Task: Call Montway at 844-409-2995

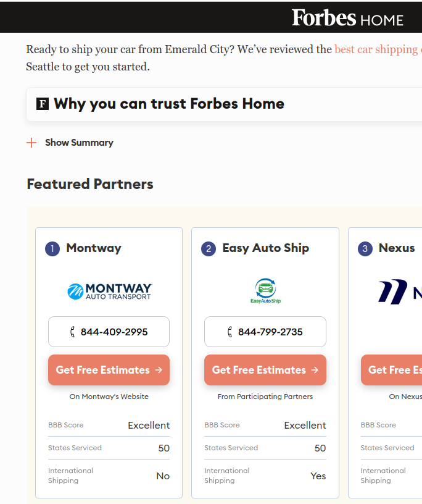Action: [114, 332]
